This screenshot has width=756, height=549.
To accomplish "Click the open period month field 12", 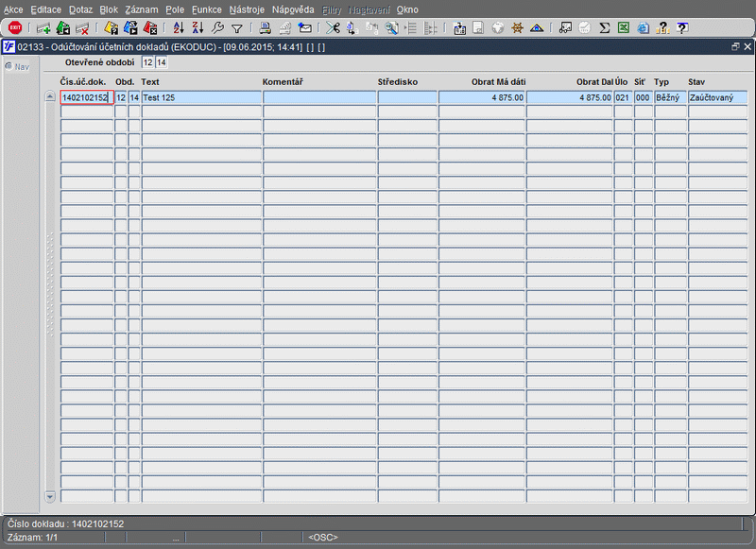I will coord(148,62).
